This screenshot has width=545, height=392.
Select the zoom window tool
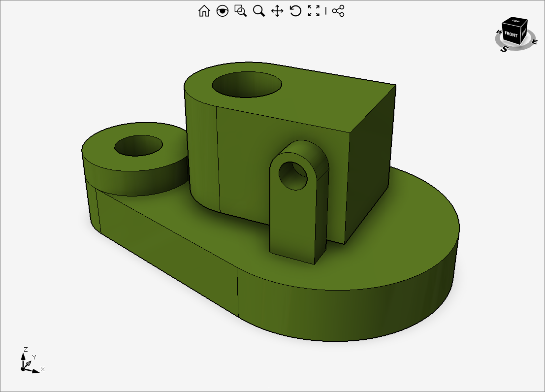coord(241,11)
